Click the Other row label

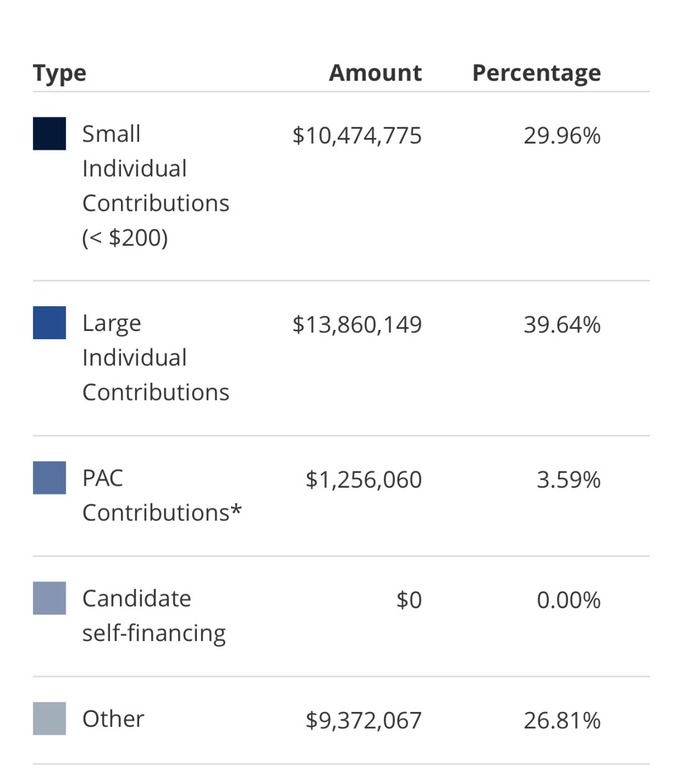[113, 719]
